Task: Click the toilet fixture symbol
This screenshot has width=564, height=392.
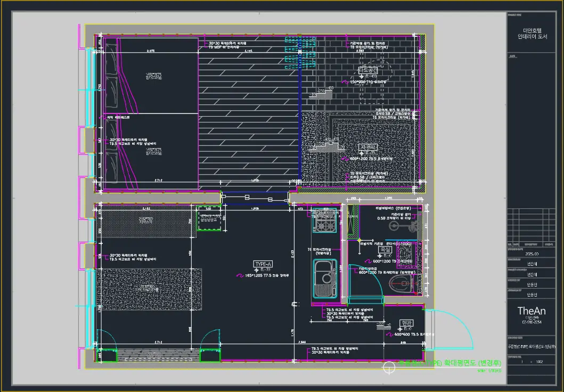Action: 405,284
